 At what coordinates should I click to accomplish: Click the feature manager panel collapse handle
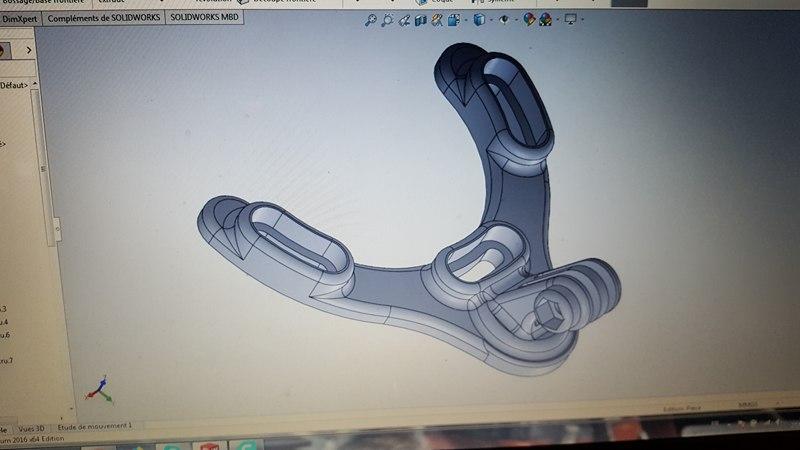coord(57,229)
